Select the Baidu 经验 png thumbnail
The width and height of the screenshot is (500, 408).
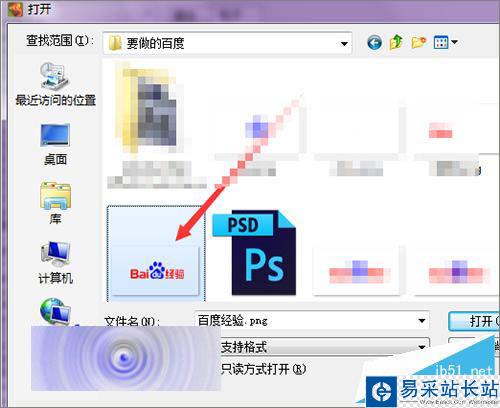[x=156, y=254]
